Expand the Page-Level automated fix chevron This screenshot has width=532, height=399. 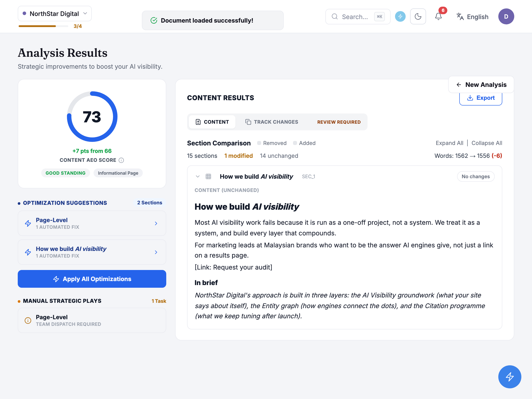point(156,223)
